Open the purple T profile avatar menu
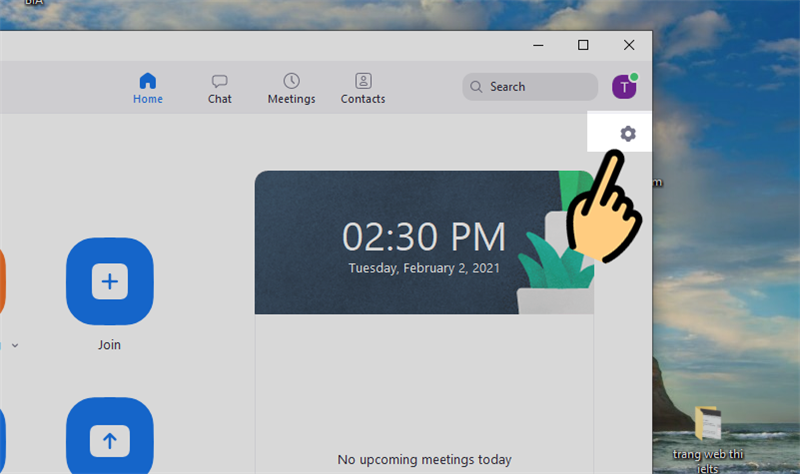This screenshot has height=474, width=800. (624, 87)
